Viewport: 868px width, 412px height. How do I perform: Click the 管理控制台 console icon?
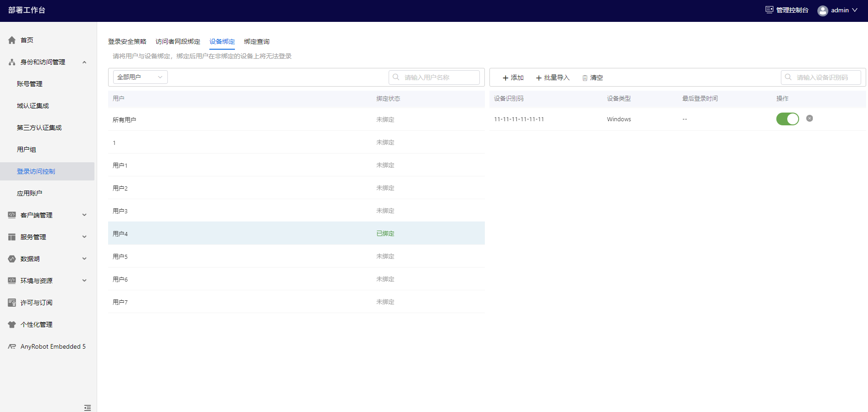769,10
